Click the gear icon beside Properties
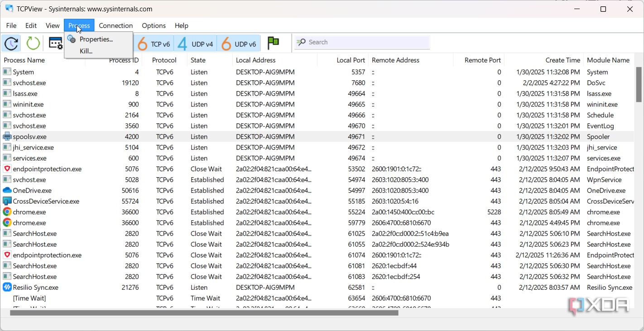644x331 pixels. [72, 39]
